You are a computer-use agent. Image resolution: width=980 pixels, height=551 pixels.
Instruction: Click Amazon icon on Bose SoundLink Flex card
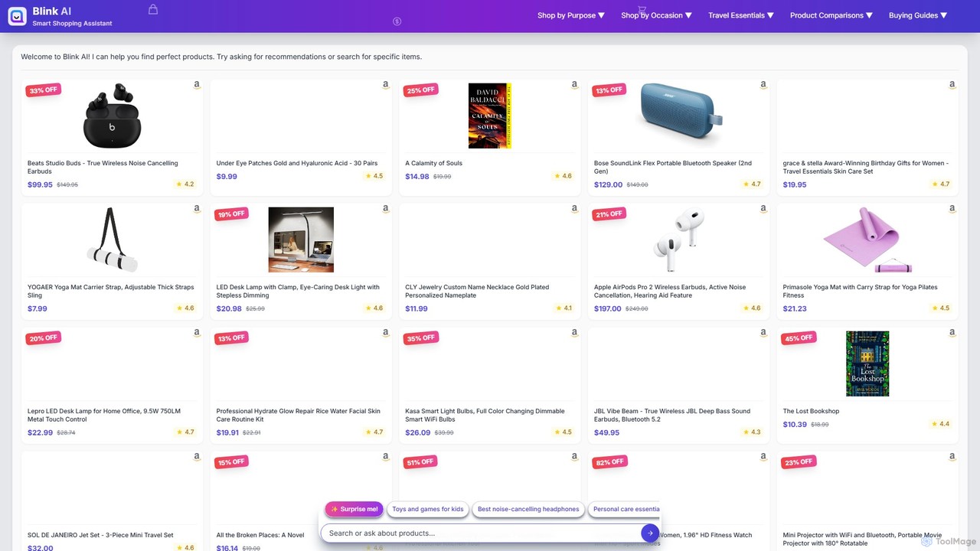763,85
